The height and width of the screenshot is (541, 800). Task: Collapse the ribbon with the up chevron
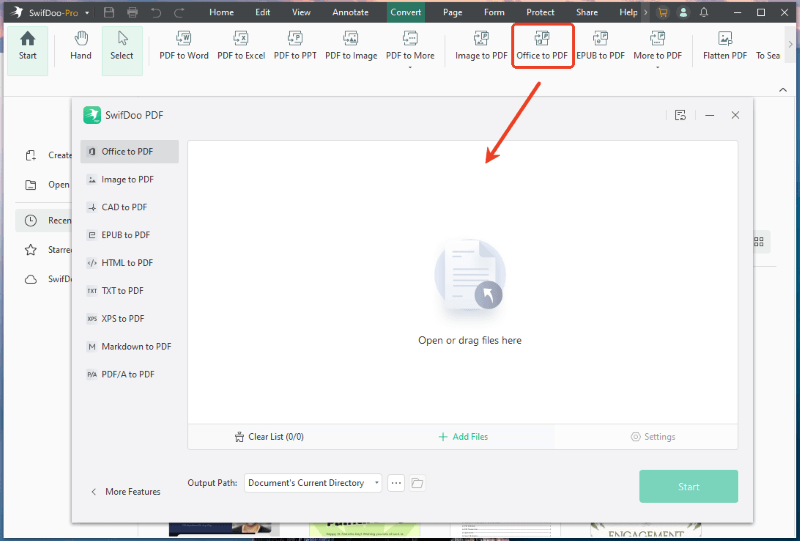(x=783, y=90)
